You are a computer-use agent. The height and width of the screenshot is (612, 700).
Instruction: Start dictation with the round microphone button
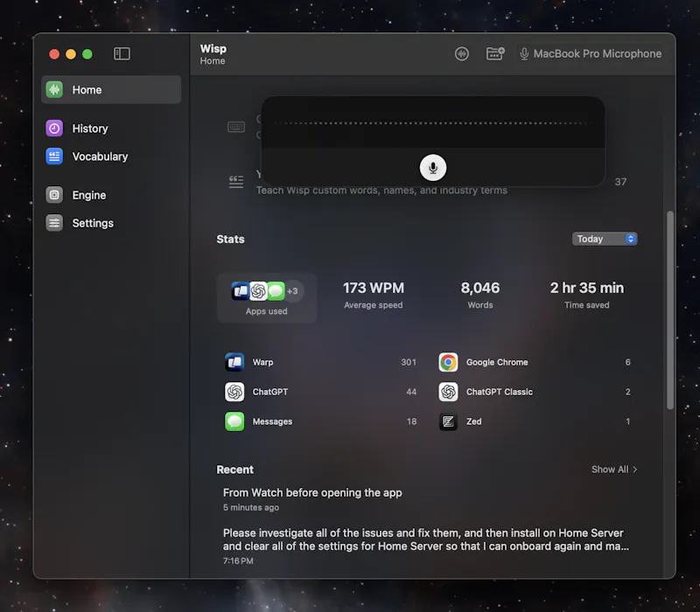tap(432, 168)
